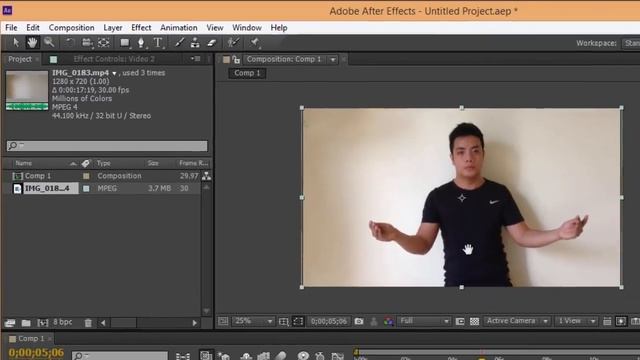Click the 8 bpc color depth button
This screenshot has width=640, height=360.
click(62, 322)
